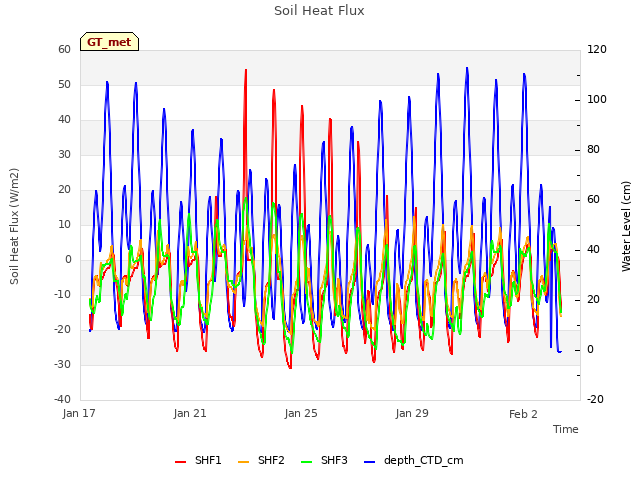Click the green SHF3 legend color marker
Image resolution: width=640 pixels, height=480 pixels.
pos(307,462)
